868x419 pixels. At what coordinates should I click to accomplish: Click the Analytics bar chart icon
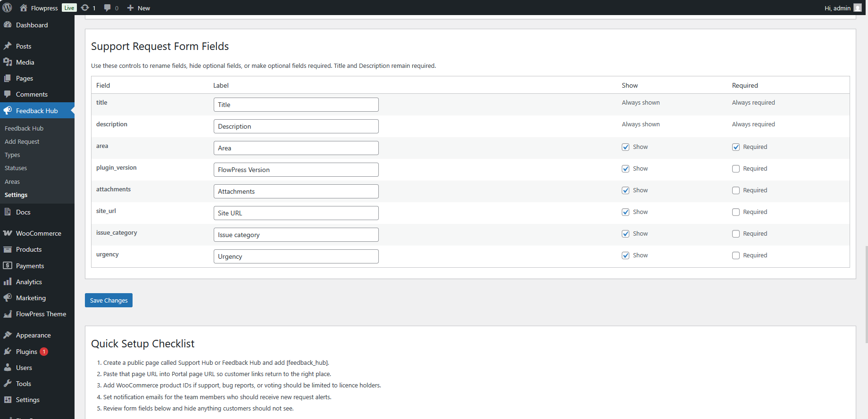click(8, 282)
